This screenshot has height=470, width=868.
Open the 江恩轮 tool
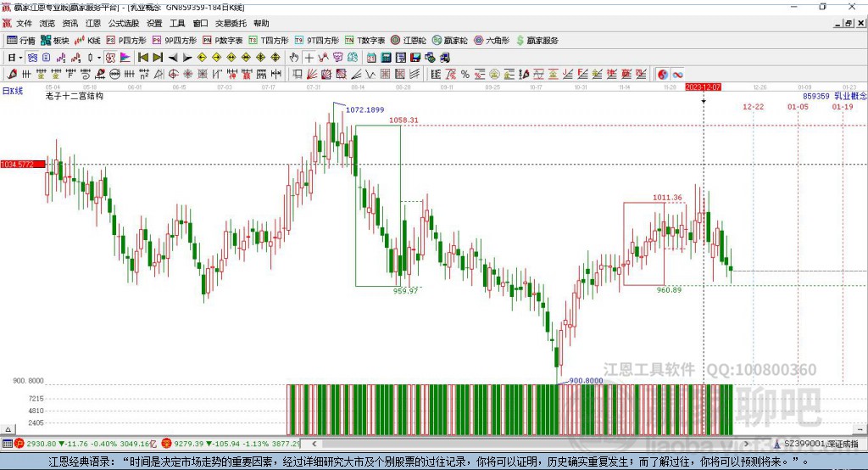click(x=409, y=41)
